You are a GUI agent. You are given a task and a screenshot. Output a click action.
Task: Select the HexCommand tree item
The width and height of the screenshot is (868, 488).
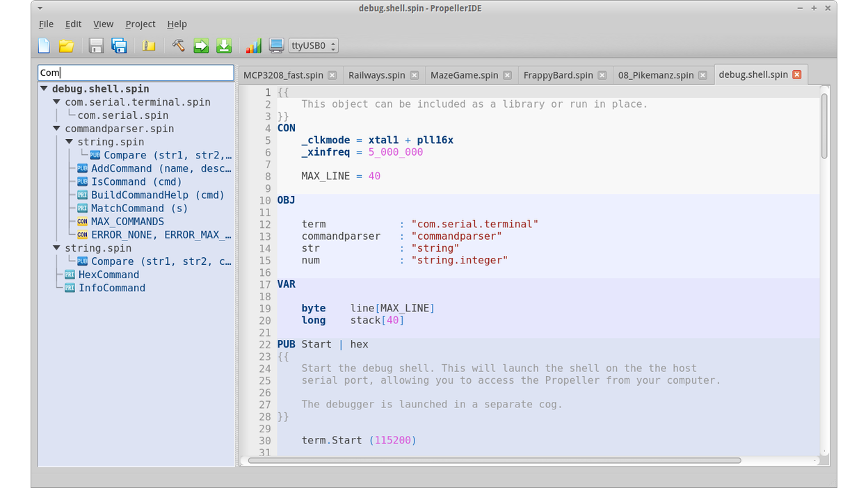coord(108,275)
